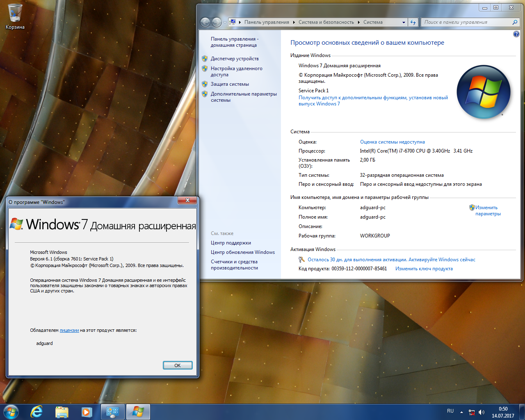This screenshot has width=525, height=420.
Task: Open the clock showing 0:50
Action: (x=503, y=412)
